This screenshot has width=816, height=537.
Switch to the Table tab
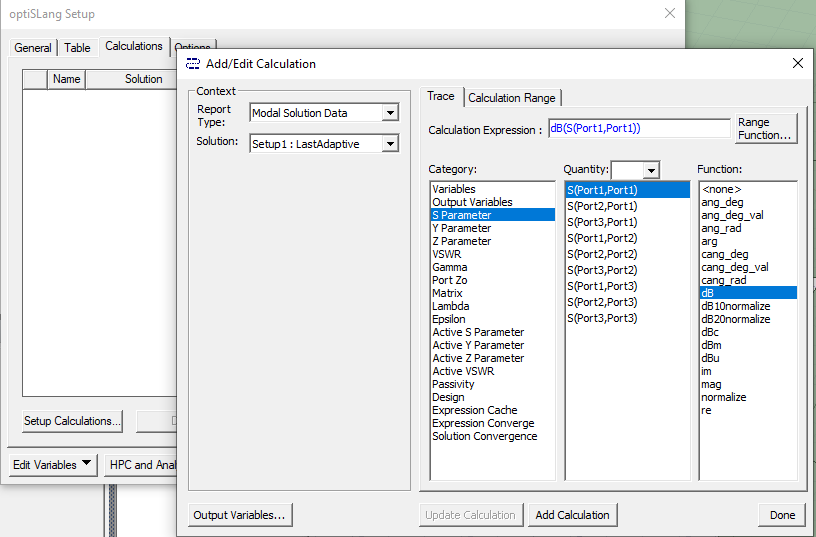tap(77, 48)
